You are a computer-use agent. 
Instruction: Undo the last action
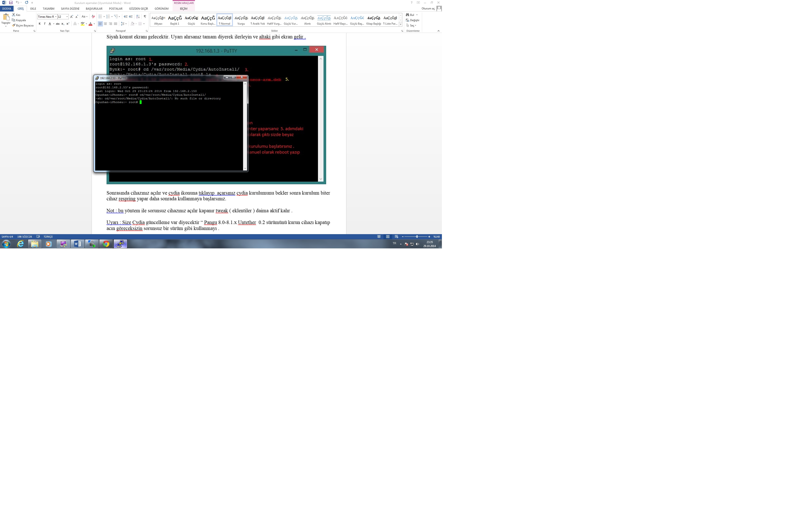coord(17,3)
